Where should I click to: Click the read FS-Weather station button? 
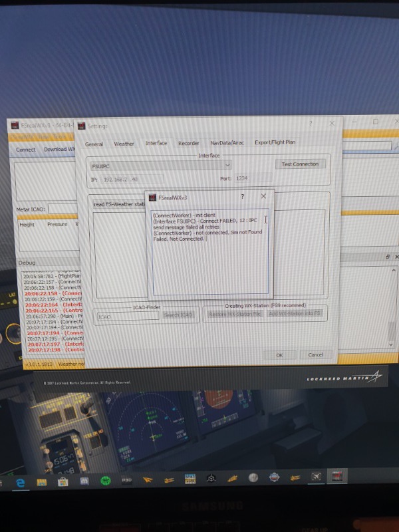pyautogui.click(x=120, y=204)
